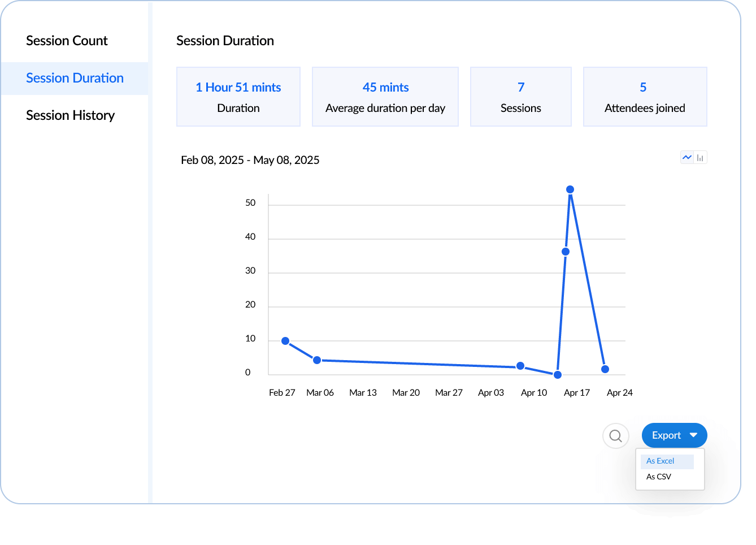Click the Apr 24 data point
Image resolution: width=756 pixels, height=545 pixels.
pyautogui.click(x=605, y=369)
